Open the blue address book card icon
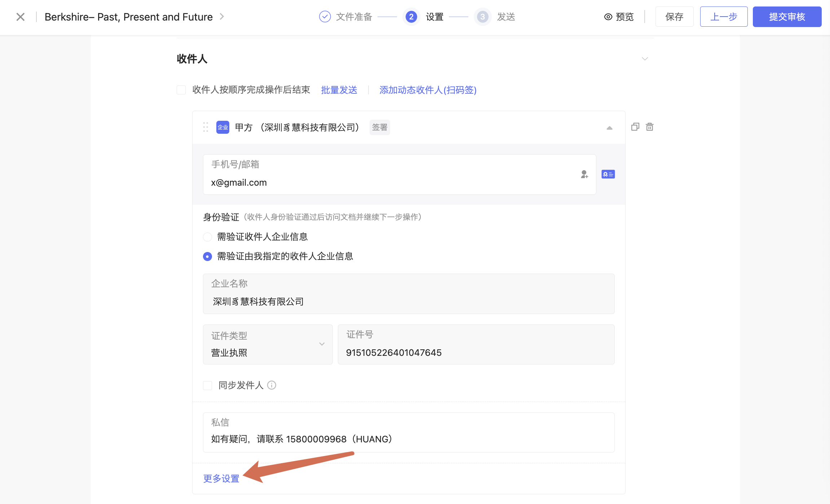The width and height of the screenshot is (830, 504). (608, 174)
